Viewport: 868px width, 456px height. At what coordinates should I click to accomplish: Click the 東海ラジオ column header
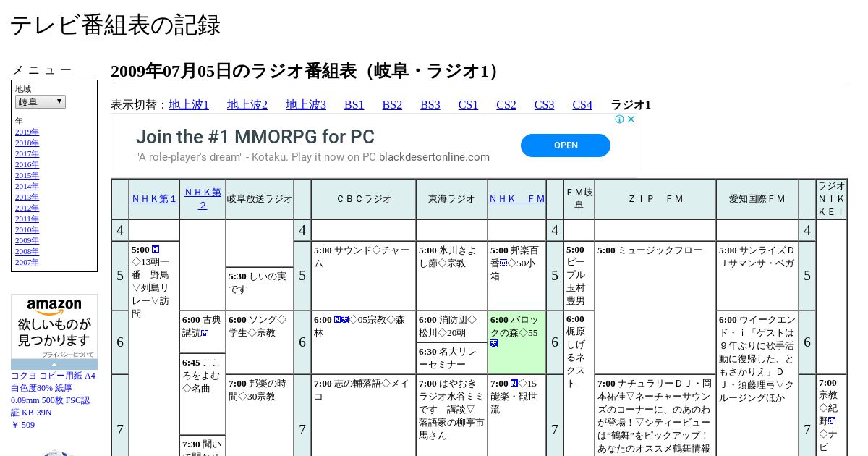[x=451, y=199]
